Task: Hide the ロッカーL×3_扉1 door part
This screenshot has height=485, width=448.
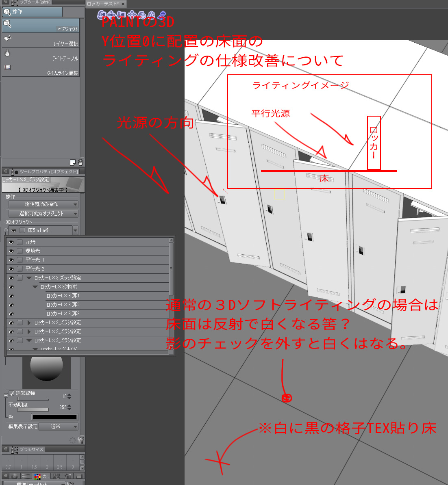Action: 11,296
